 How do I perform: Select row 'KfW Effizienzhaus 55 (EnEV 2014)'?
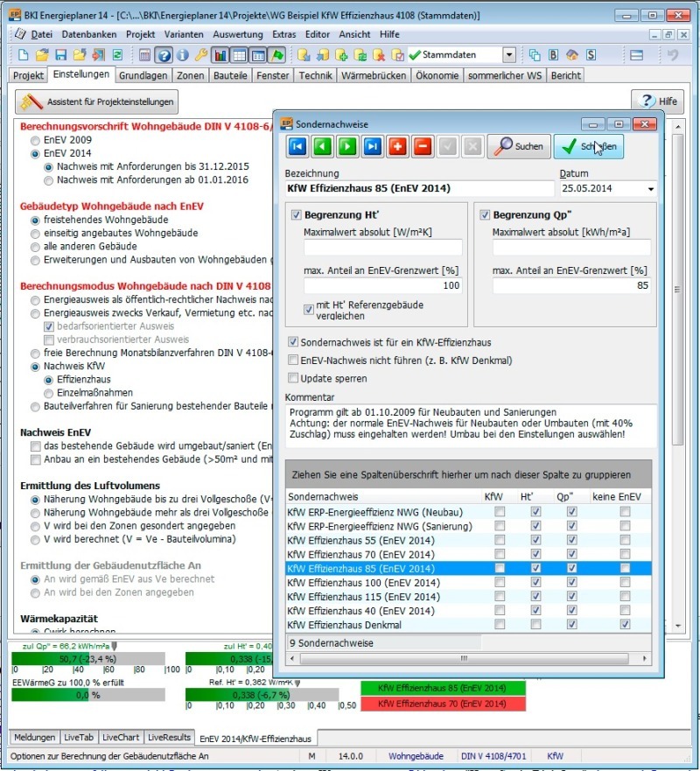pyautogui.click(x=468, y=540)
